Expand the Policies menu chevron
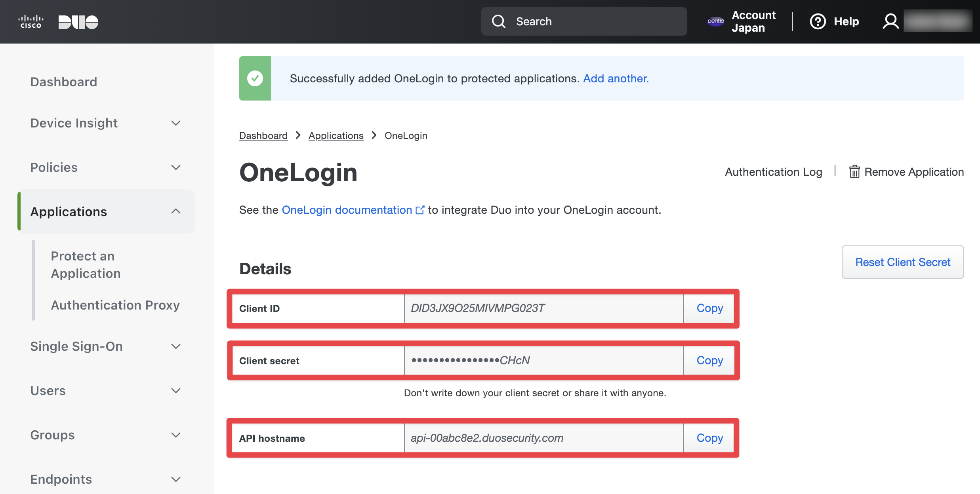Screen dimensions: 980x494 click(176, 167)
